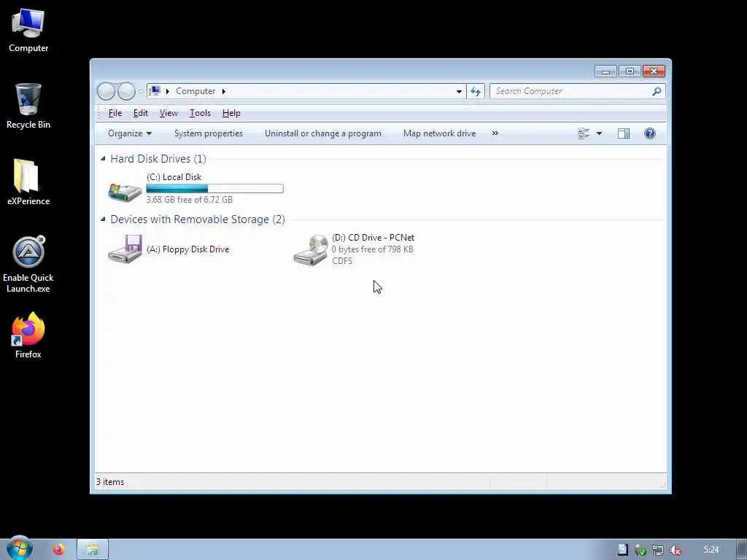Image resolution: width=747 pixels, height=560 pixels.
Task: Open the Windows Start menu
Action: click(20, 549)
